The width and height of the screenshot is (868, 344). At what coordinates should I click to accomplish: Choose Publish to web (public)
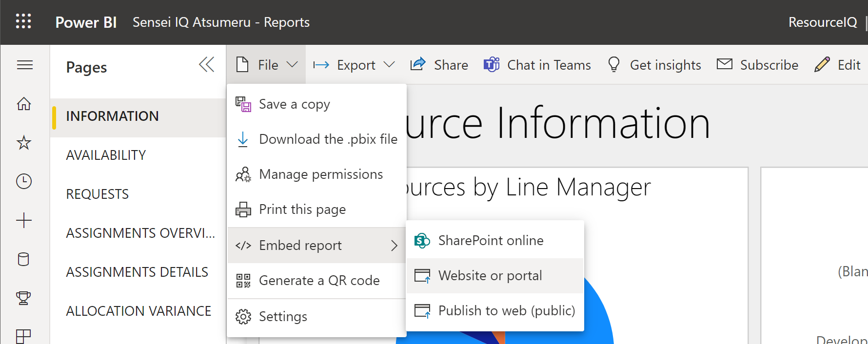click(506, 311)
